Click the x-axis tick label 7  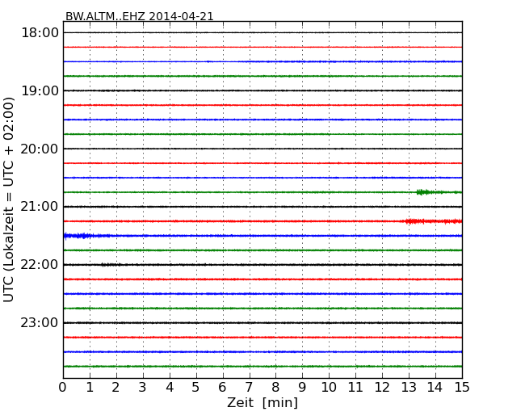tap(249, 388)
